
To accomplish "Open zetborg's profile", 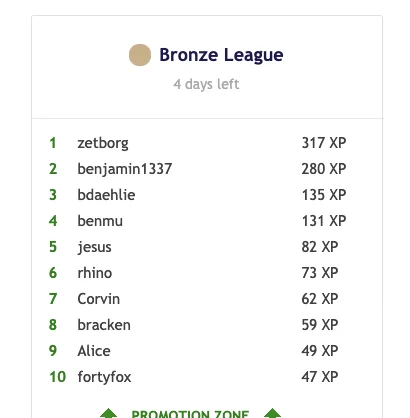I will (103, 143).
